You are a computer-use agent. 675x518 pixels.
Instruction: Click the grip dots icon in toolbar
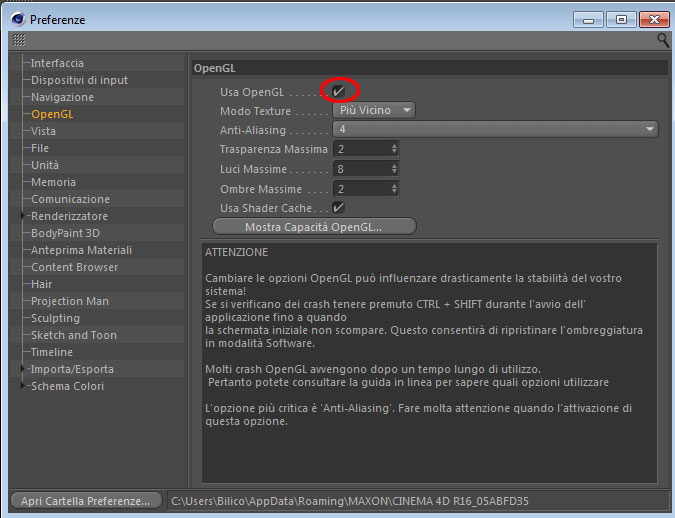[19, 40]
